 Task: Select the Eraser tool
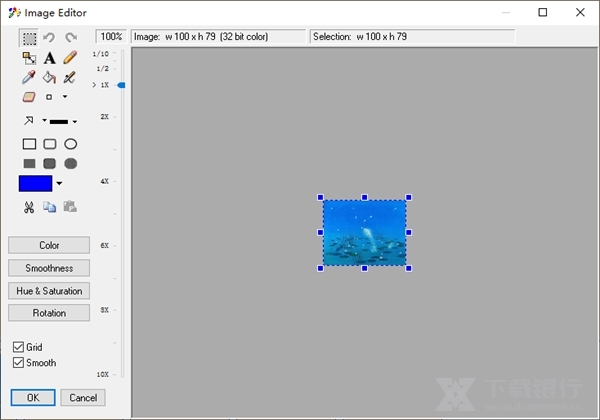pos(29,97)
